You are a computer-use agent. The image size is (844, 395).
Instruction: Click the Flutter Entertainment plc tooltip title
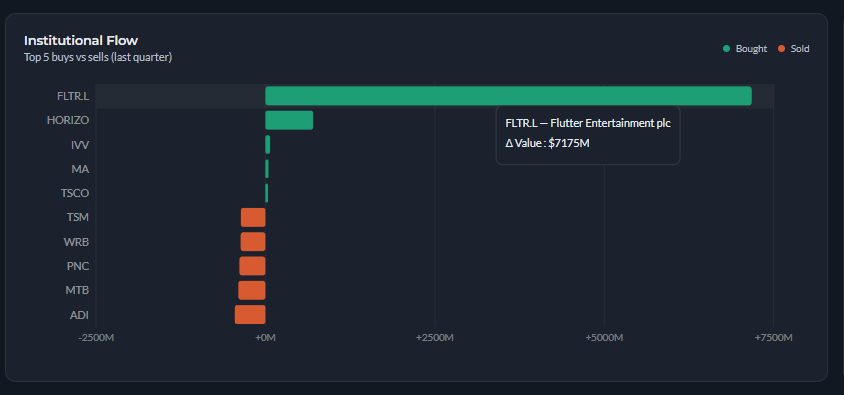pyautogui.click(x=588, y=123)
